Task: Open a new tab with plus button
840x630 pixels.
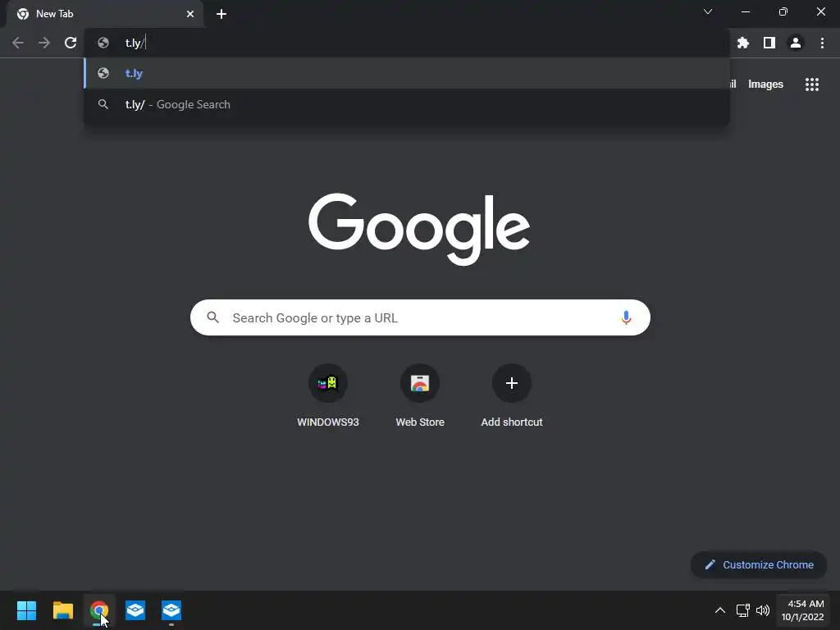Action: point(221,14)
